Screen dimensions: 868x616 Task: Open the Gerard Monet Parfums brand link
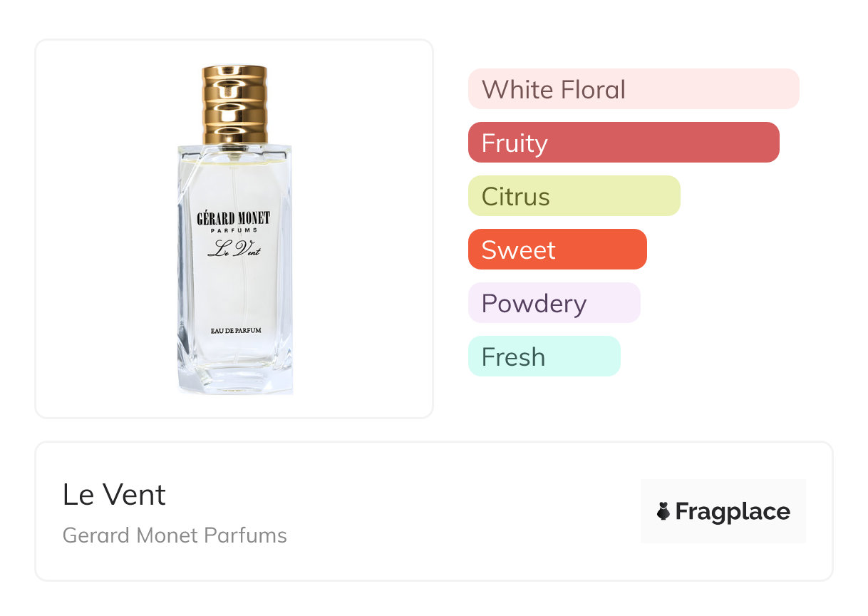tap(175, 535)
